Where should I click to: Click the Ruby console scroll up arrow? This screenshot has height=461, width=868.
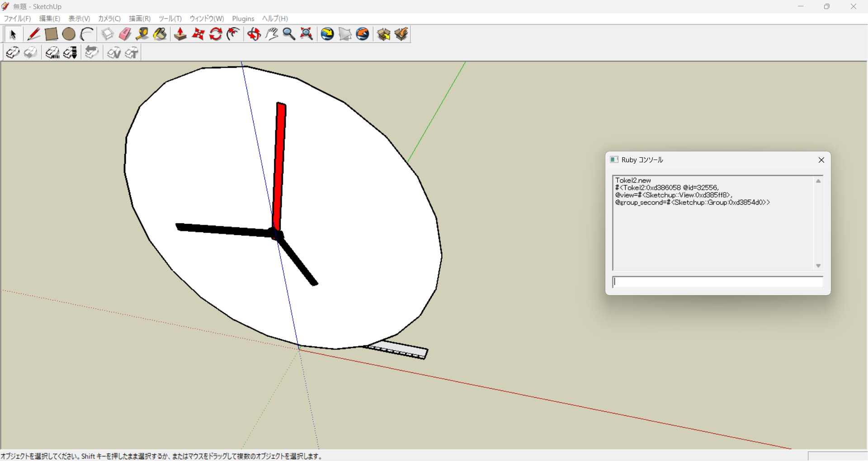(x=818, y=181)
